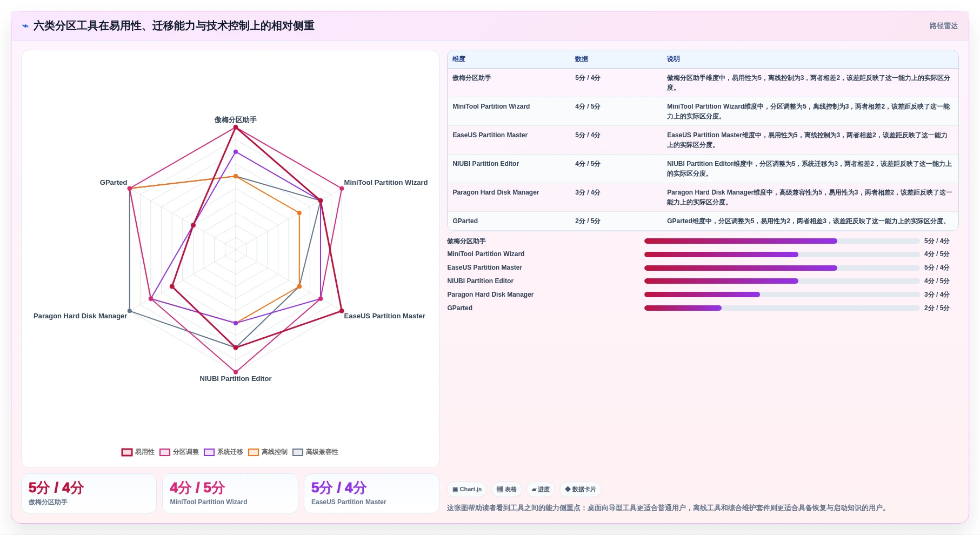Click the MiniTool Partition Wizard progress bar
Image resolution: width=980 pixels, height=535 pixels.
click(x=782, y=255)
